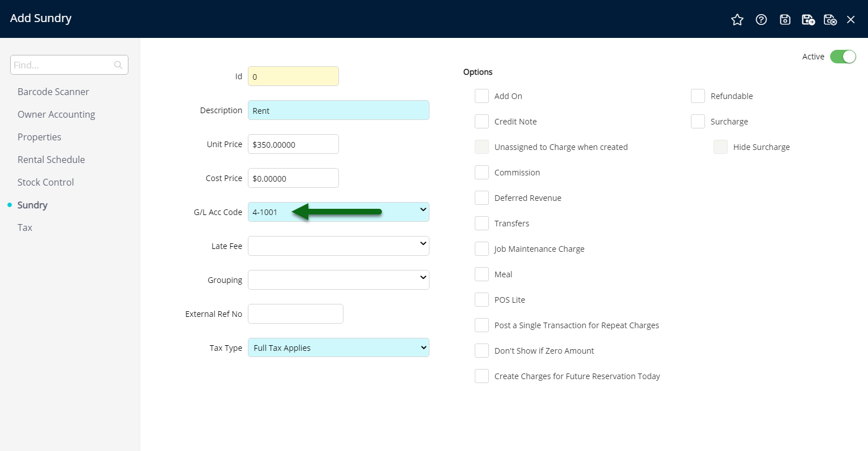Open Rental Schedule sidebar item
Viewport: 868px width, 451px height.
point(51,160)
